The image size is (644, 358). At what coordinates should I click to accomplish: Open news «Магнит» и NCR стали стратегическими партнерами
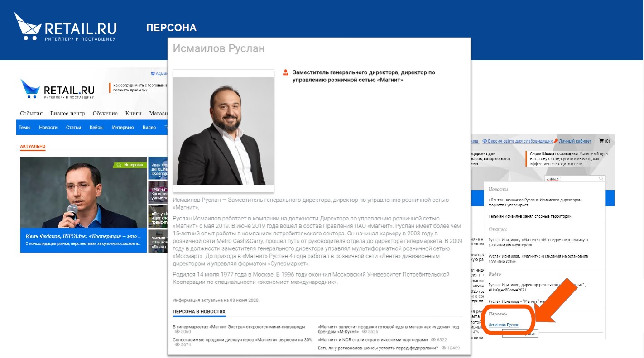tap(373, 339)
